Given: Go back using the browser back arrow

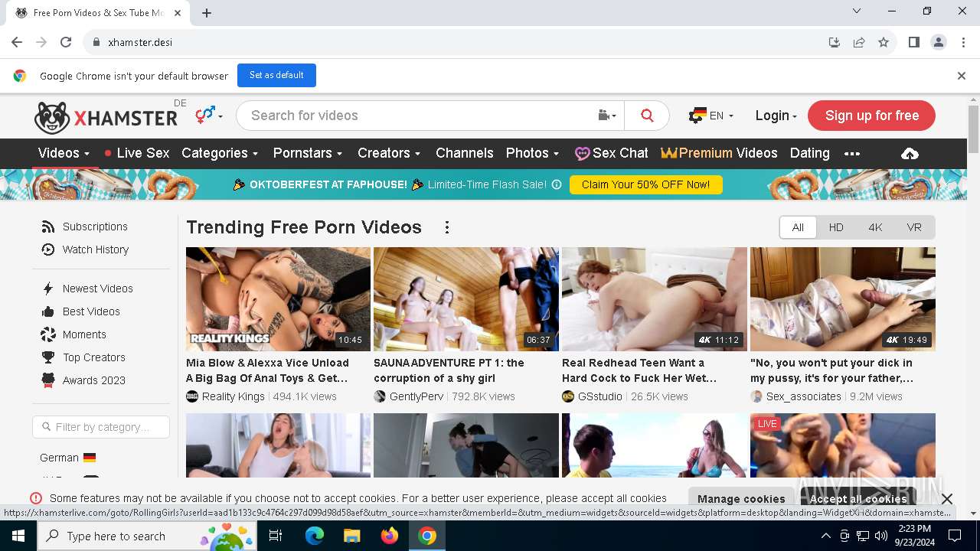Looking at the screenshot, I should coord(17,42).
